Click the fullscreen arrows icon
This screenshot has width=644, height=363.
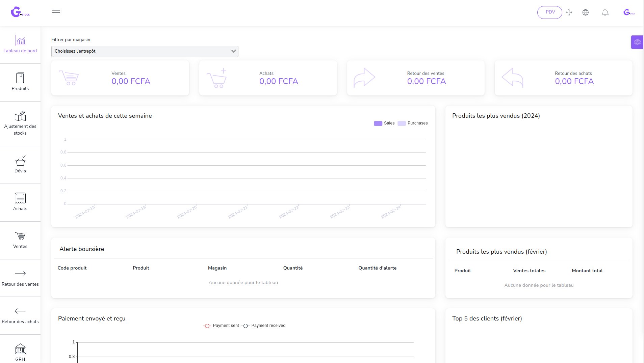tap(569, 12)
